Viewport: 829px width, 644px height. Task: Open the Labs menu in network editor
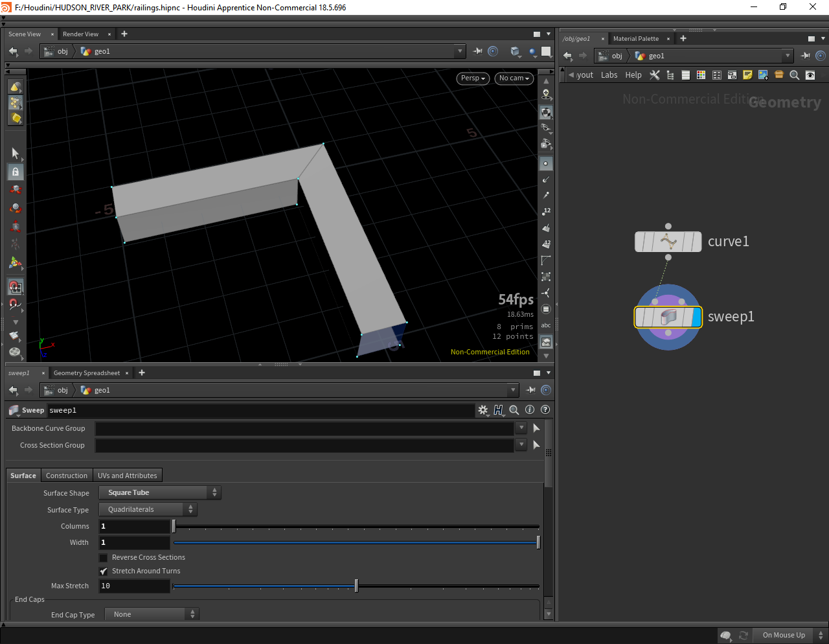(x=609, y=75)
